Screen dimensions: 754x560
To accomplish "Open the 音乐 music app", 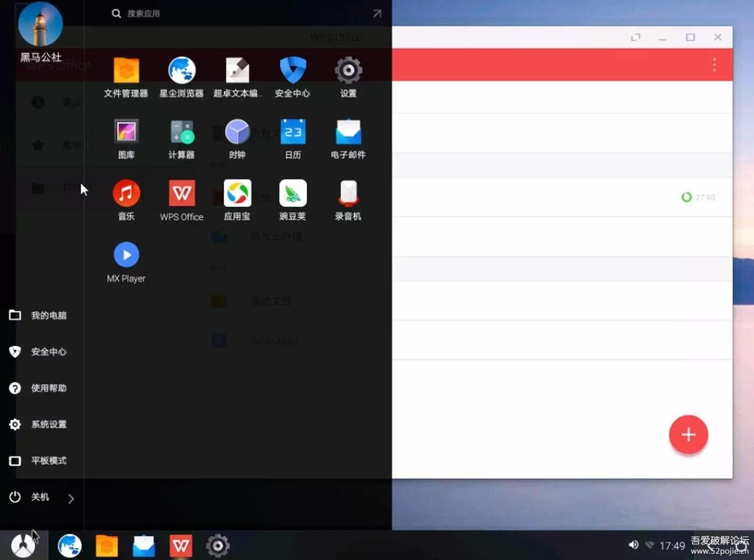I will coord(126,193).
